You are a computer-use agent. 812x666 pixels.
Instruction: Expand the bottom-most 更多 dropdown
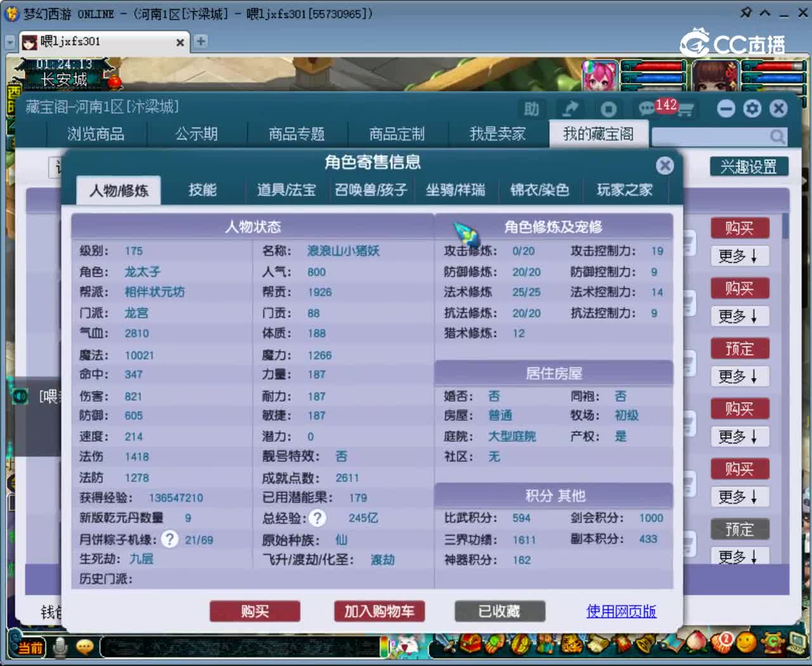coord(740,557)
